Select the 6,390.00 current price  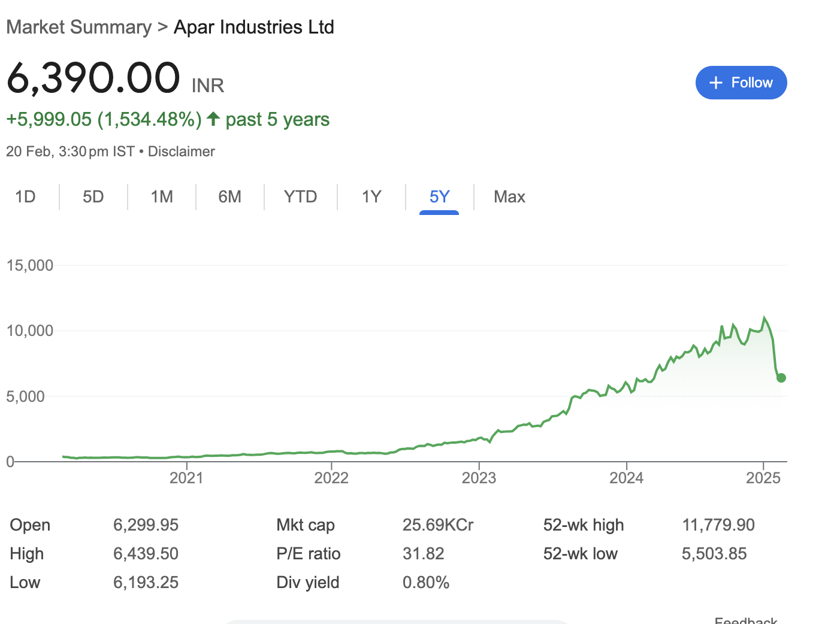pyautogui.click(x=93, y=78)
